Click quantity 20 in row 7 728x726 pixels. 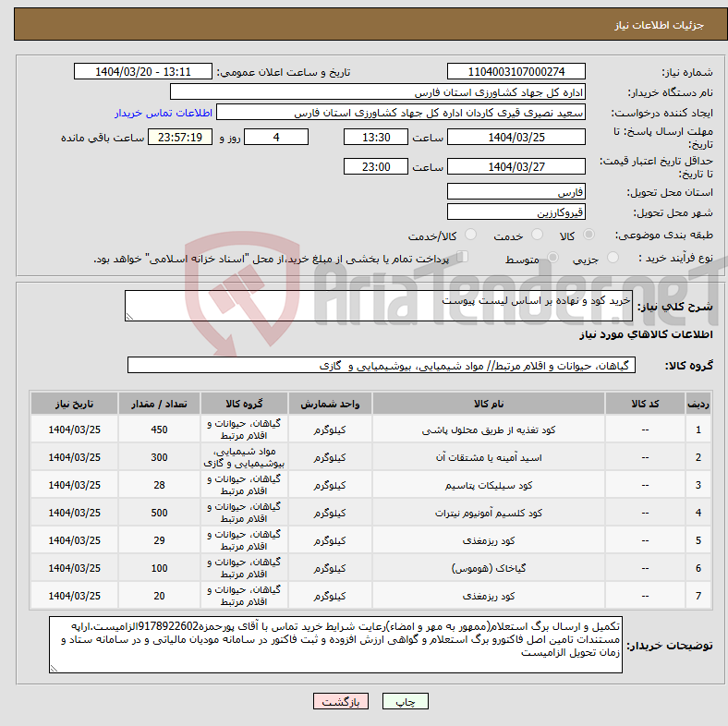(159, 596)
